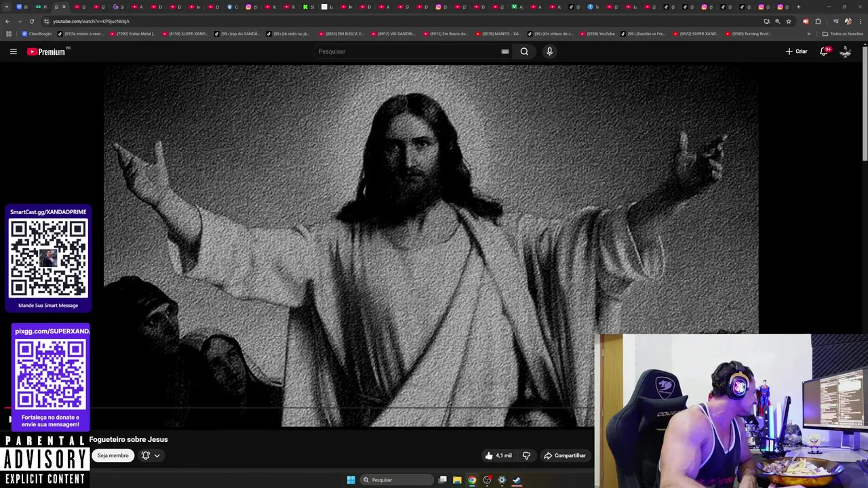This screenshot has width=868, height=488.
Task: Dislike the video with thumbs down
Action: point(526,455)
